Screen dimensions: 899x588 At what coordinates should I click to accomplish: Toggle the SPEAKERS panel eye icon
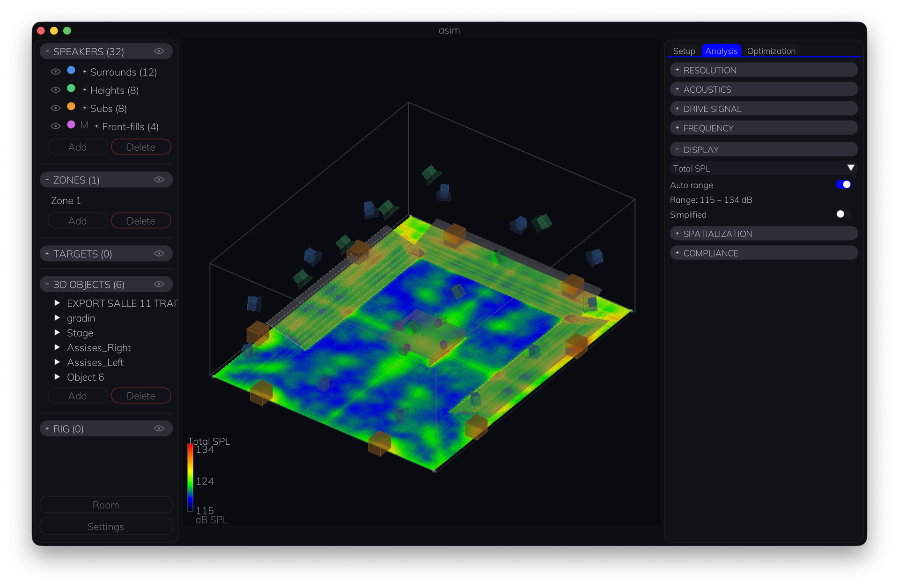point(159,51)
